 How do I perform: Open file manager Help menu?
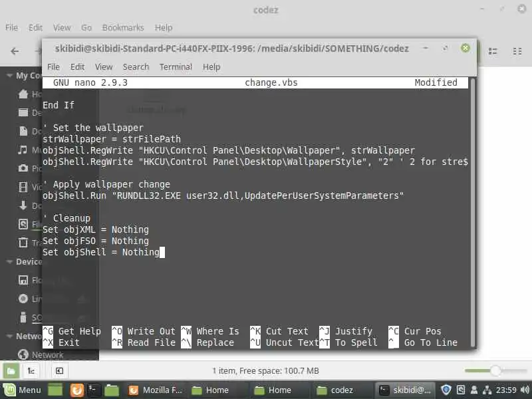point(164,27)
